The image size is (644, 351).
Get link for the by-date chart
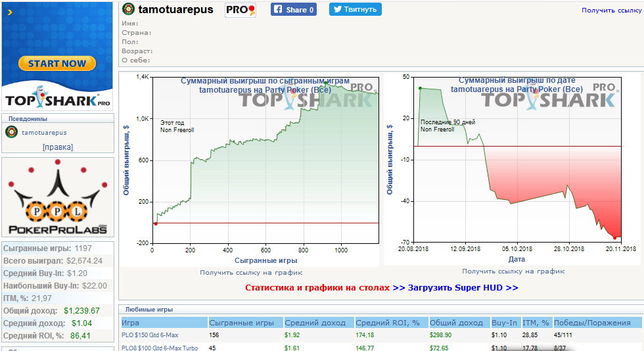point(513,271)
